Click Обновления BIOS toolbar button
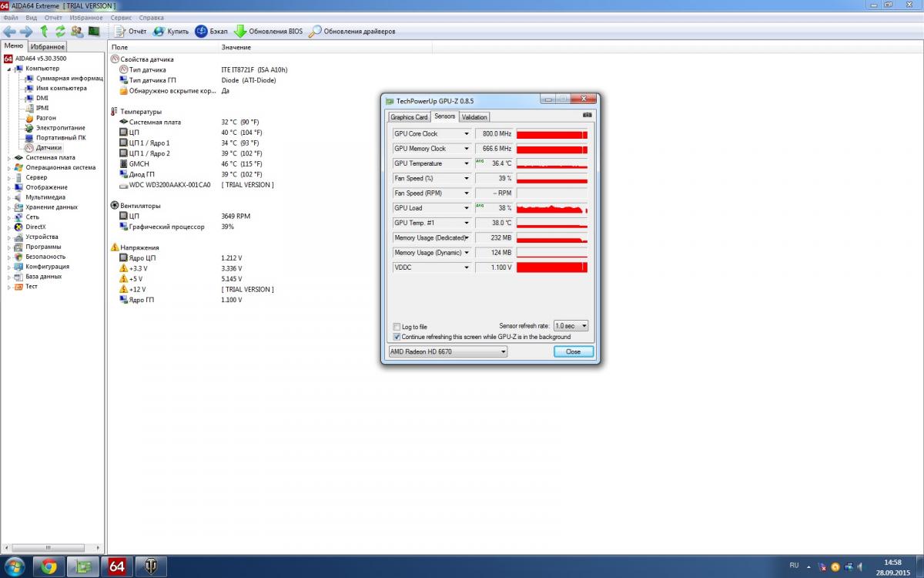 (269, 32)
